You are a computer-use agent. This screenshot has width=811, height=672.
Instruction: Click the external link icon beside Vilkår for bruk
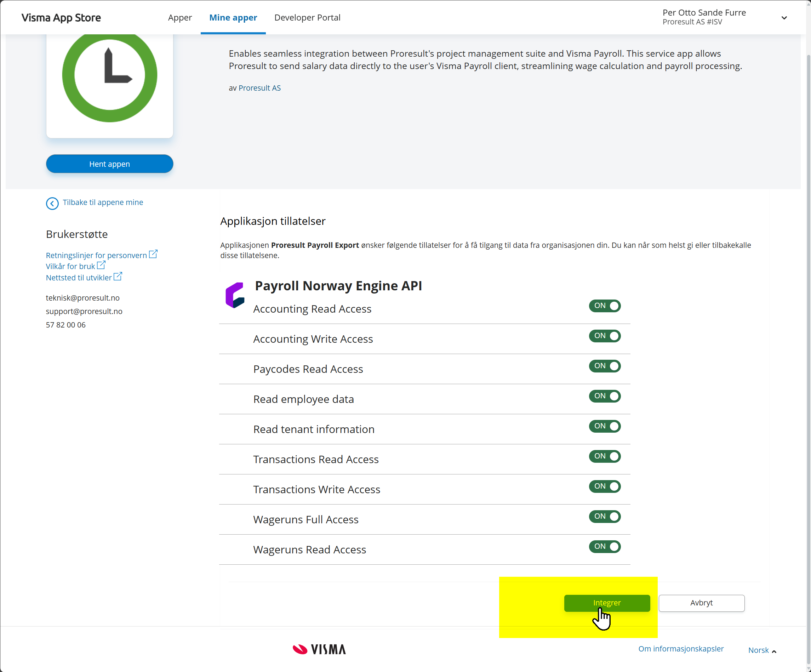[x=101, y=265]
